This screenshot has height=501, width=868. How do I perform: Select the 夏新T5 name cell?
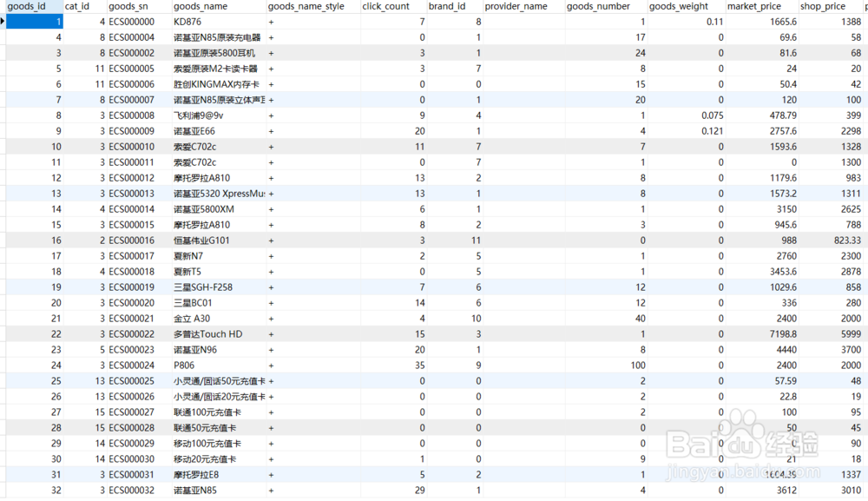tap(219, 272)
